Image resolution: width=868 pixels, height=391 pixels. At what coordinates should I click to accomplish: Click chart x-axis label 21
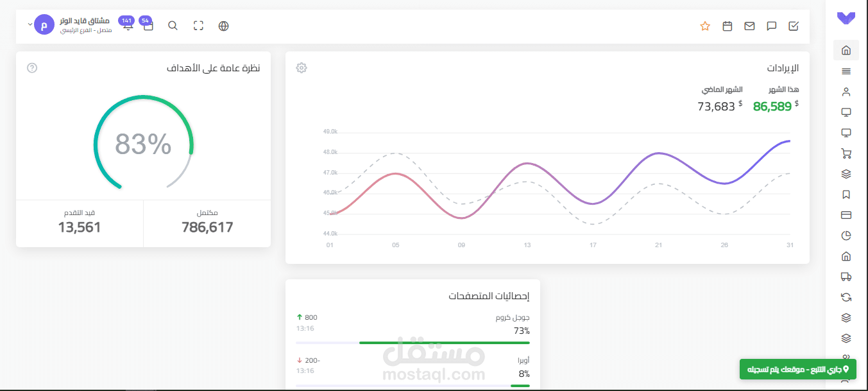(x=658, y=245)
